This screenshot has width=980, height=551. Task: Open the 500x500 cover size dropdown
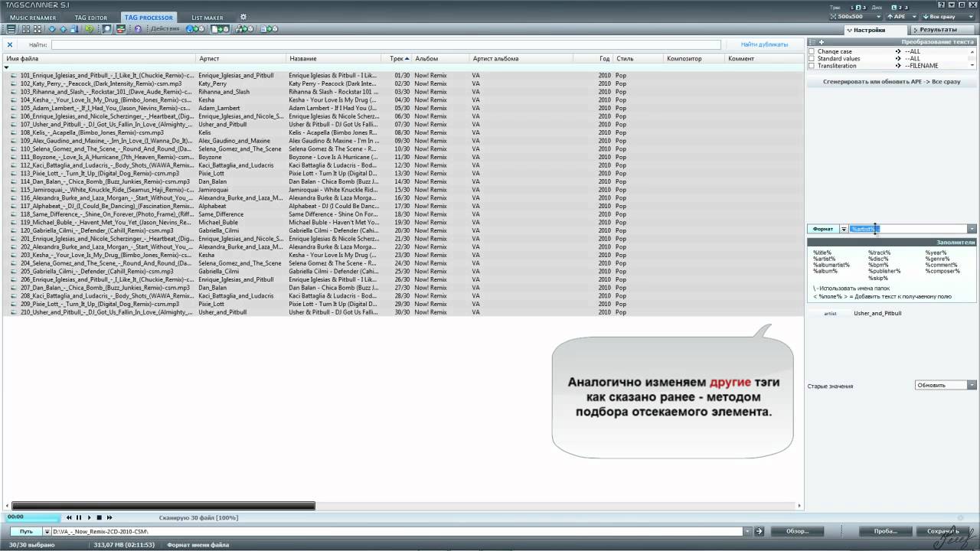[x=856, y=16]
